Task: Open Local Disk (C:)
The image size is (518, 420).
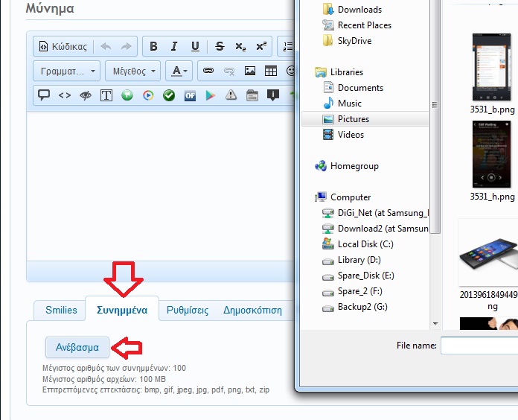Action: click(x=358, y=244)
